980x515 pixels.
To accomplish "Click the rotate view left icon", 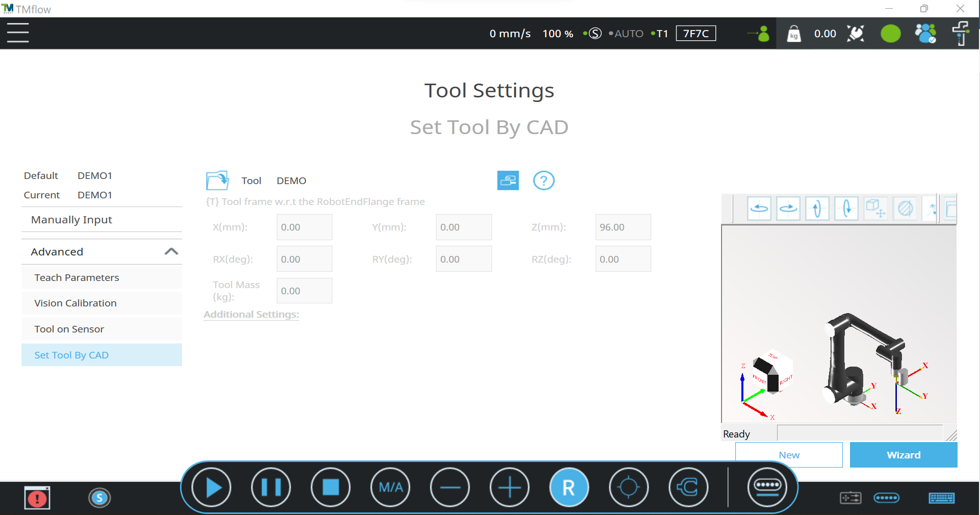I will 759,209.
